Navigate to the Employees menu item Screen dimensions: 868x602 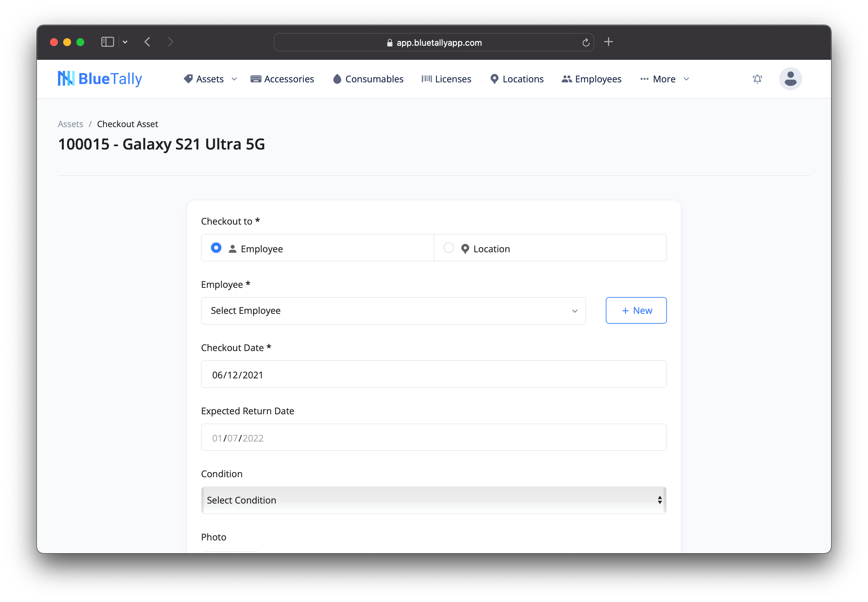598,78
